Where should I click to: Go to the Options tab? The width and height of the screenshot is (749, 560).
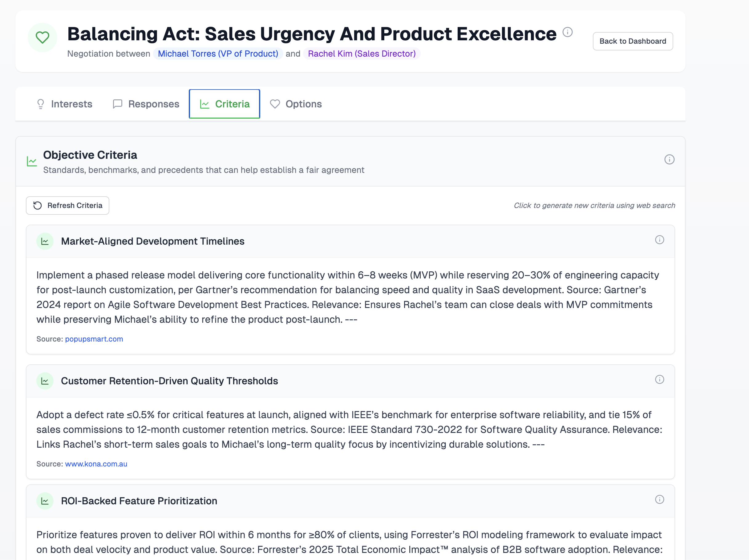coord(296,104)
